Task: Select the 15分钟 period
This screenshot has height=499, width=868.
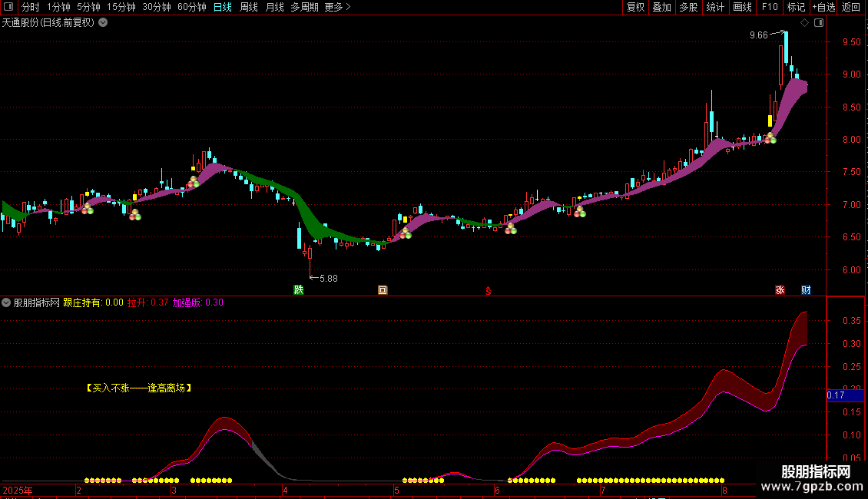Action: [x=121, y=7]
